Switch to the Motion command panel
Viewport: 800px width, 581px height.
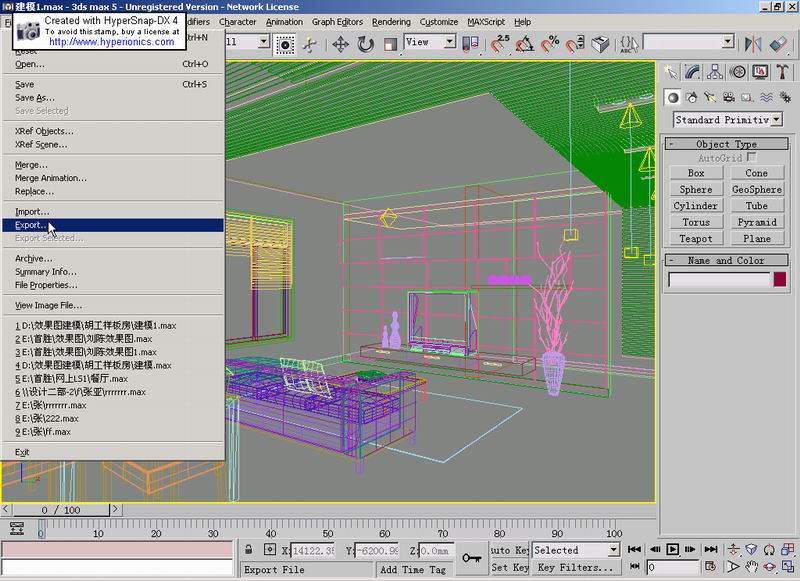(x=738, y=72)
